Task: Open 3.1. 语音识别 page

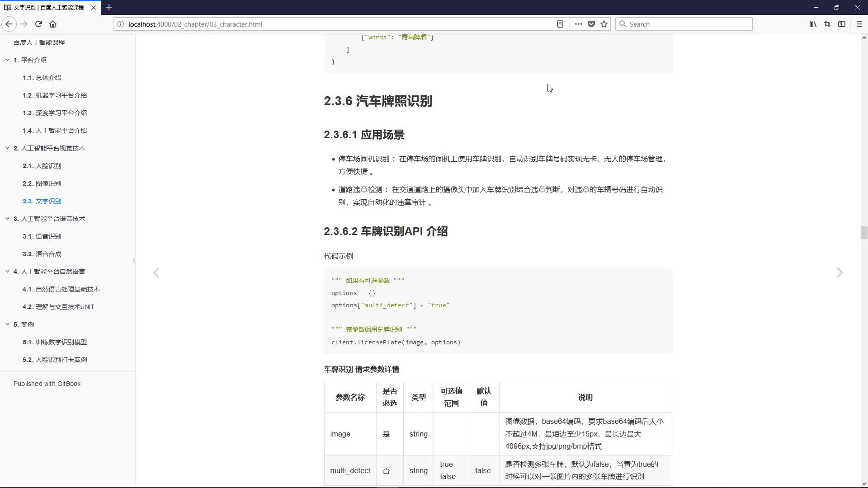Action: [42, 236]
